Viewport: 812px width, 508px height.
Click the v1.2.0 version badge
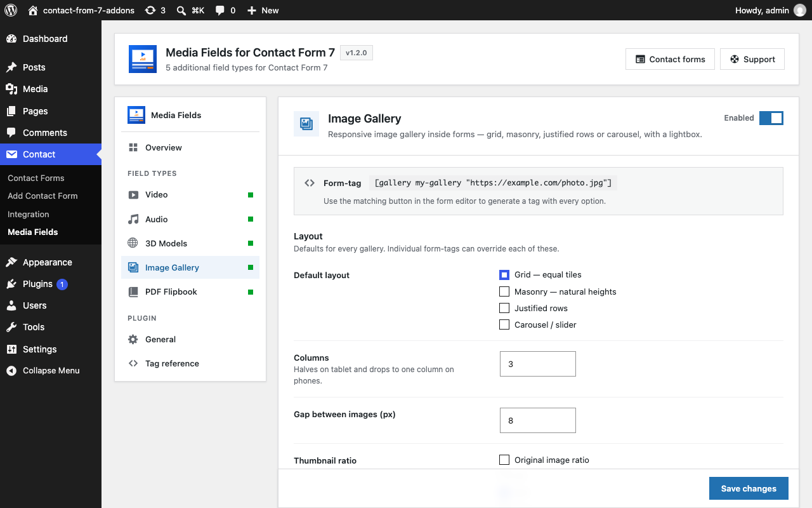pyautogui.click(x=357, y=53)
